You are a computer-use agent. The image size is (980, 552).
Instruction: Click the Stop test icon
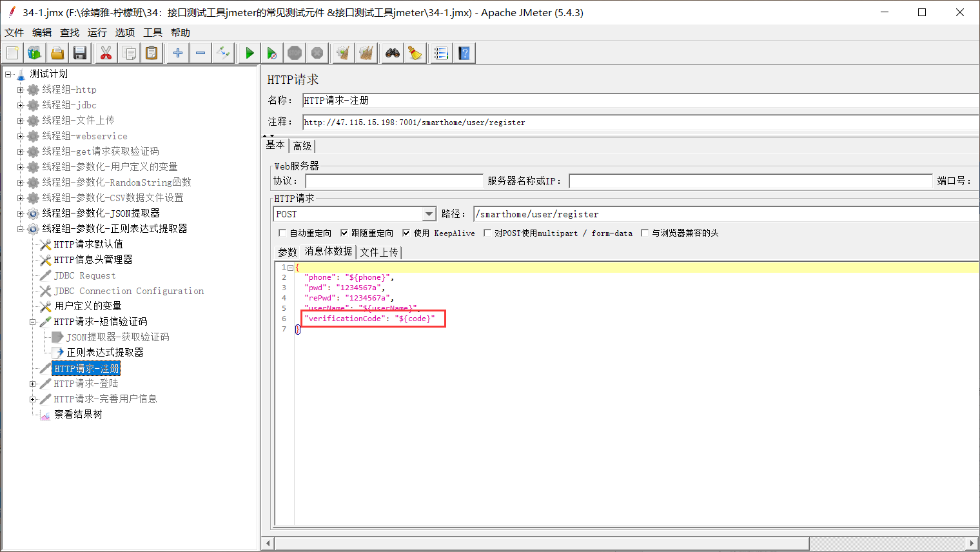pyautogui.click(x=295, y=53)
